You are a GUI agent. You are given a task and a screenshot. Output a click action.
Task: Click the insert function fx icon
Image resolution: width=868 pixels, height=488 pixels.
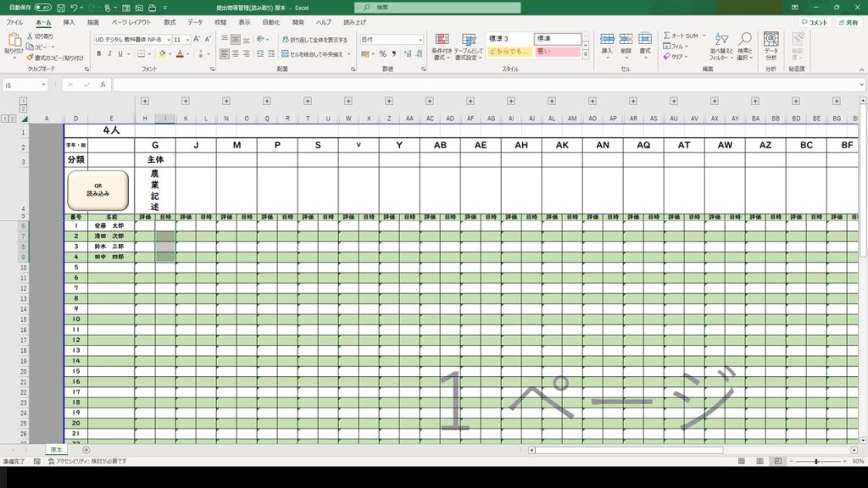[x=102, y=85]
